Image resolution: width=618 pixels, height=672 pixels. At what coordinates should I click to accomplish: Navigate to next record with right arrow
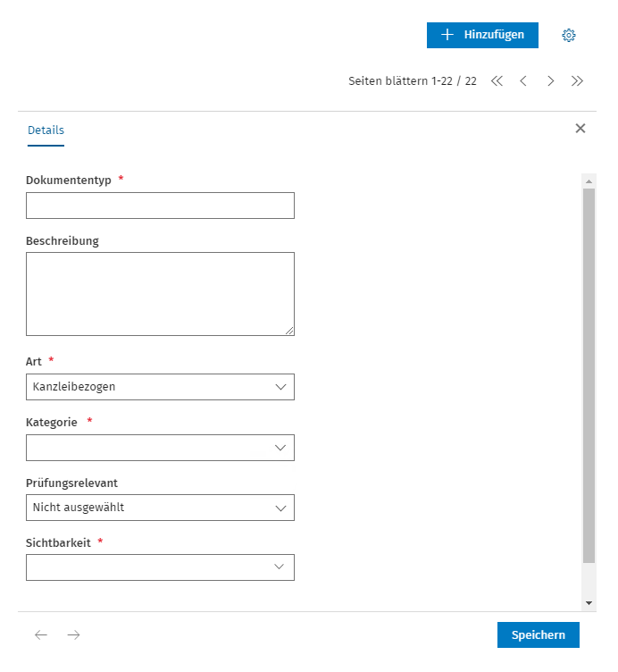[x=73, y=634]
